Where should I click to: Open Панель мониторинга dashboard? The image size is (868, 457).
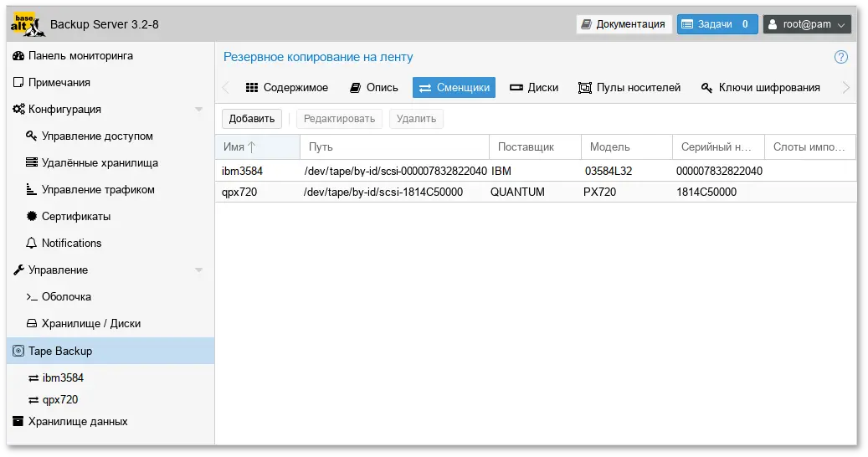click(x=80, y=56)
